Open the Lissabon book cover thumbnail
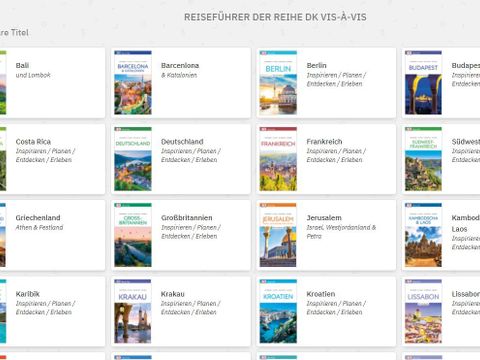480x360 pixels. click(x=423, y=311)
